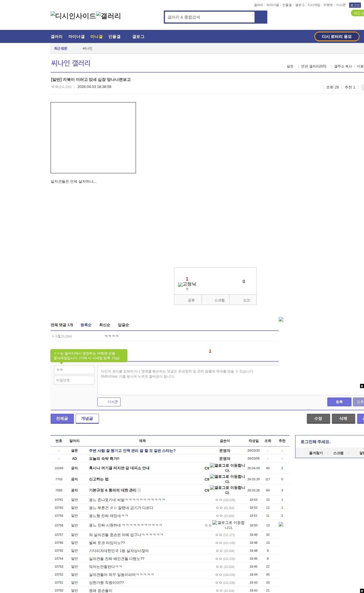Image resolution: width=364 pixels, height=593 pixels.
Task: Open post 10754 살자견들 진짜 배민견들
Action: pyautogui.click(x=117, y=559)
